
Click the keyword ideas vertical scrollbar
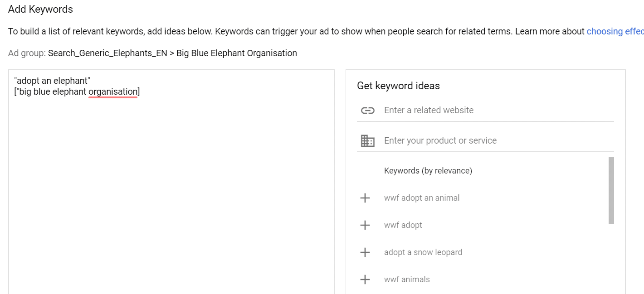point(611,190)
